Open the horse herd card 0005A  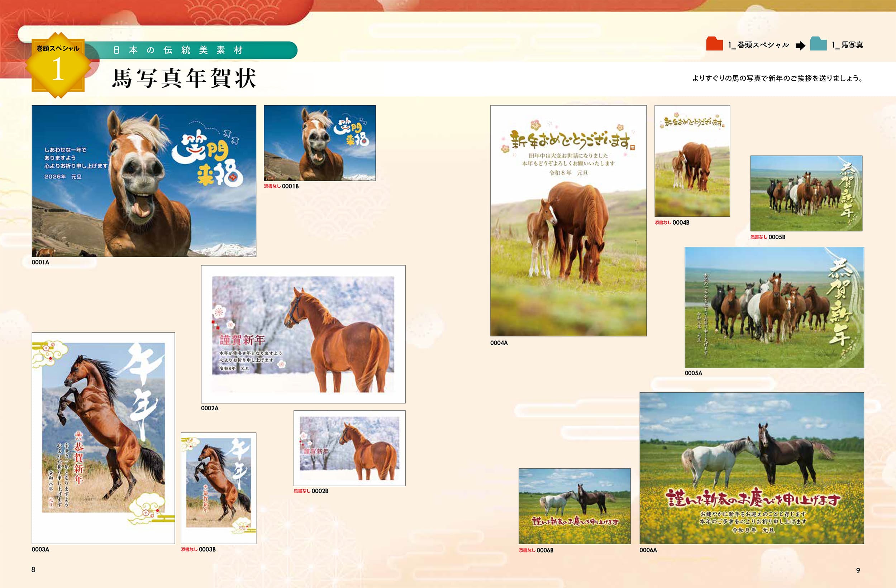(x=774, y=307)
